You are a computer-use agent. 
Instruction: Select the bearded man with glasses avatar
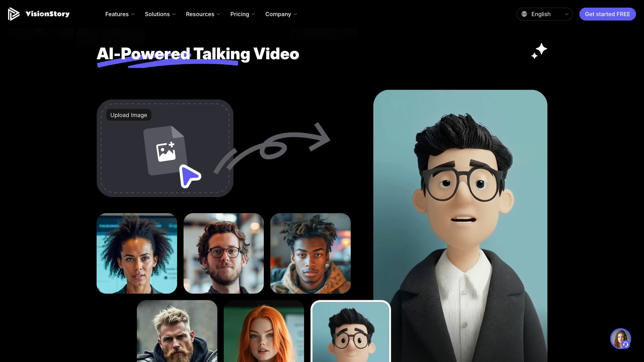coord(224,253)
